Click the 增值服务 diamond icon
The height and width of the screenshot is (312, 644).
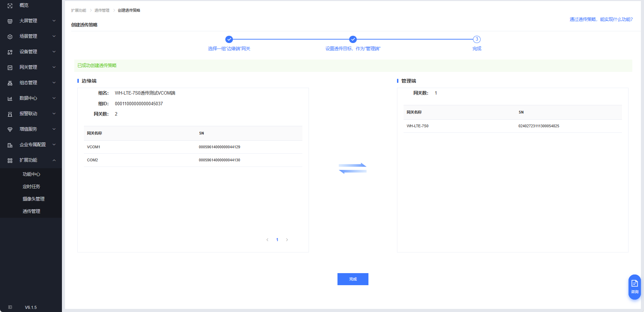10,129
